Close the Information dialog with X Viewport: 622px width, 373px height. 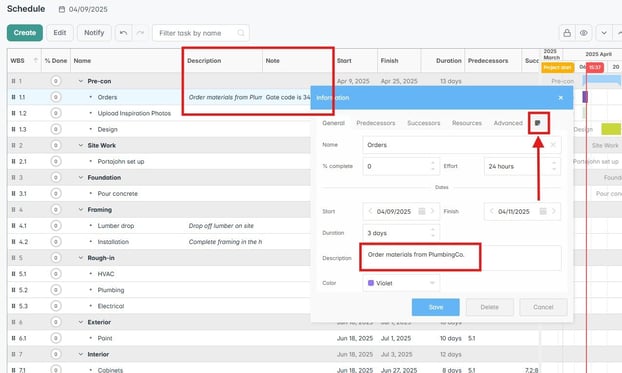[x=561, y=98]
